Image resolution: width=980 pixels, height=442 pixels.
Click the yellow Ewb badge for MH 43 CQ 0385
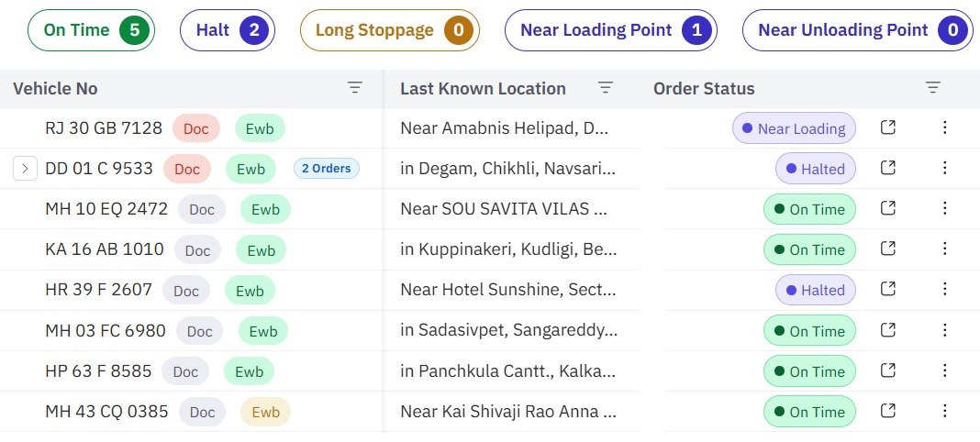(265, 412)
